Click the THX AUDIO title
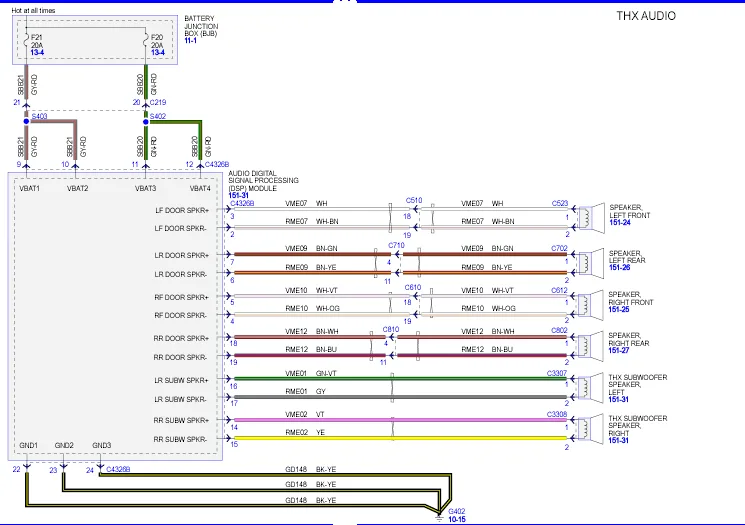 (646, 16)
